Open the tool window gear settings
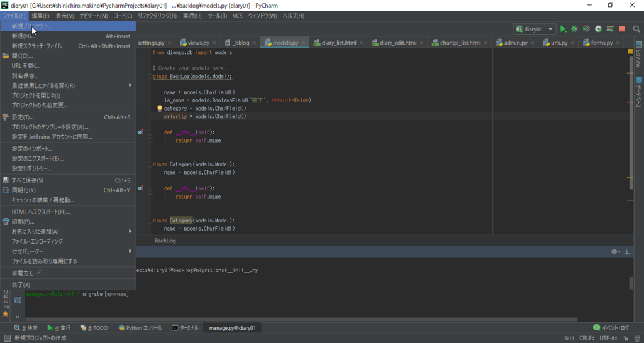This screenshot has height=343, width=644. (x=615, y=251)
